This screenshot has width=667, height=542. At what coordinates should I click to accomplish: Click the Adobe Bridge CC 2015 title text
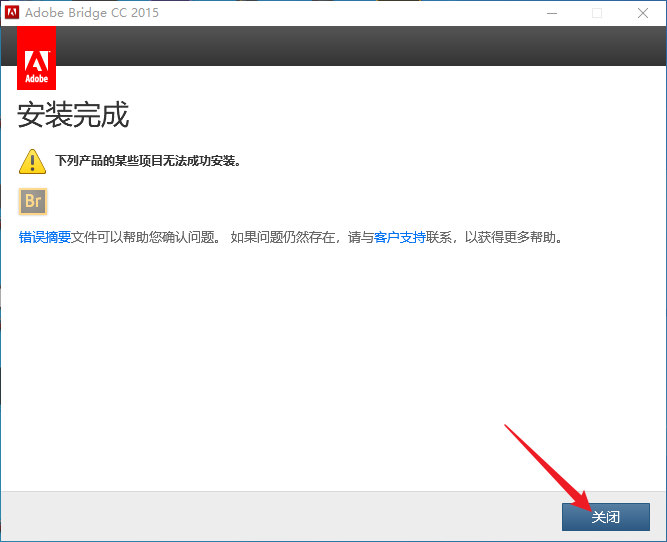[92, 13]
